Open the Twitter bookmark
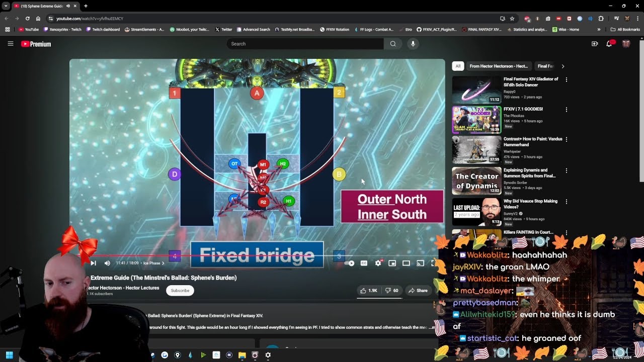The image size is (644, 362). click(x=224, y=30)
